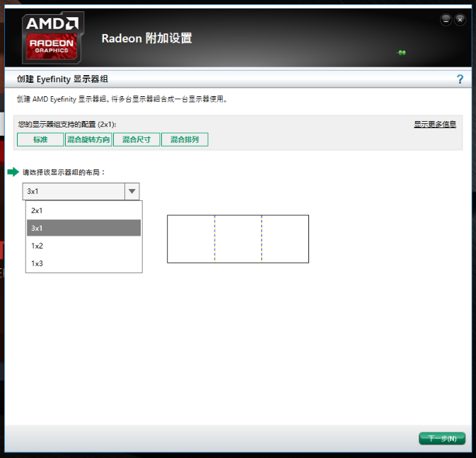Click the middle panel of layout preview

click(x=238, y=239)
